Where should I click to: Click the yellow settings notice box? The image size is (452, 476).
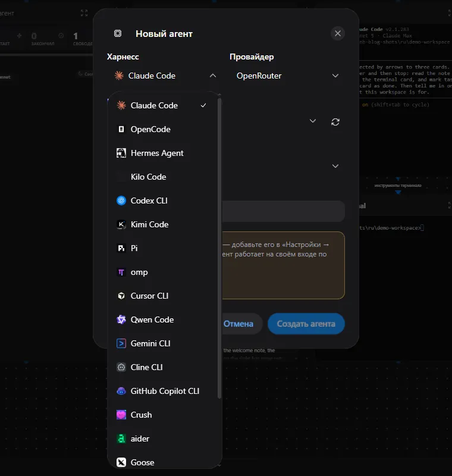coord(283,265)
